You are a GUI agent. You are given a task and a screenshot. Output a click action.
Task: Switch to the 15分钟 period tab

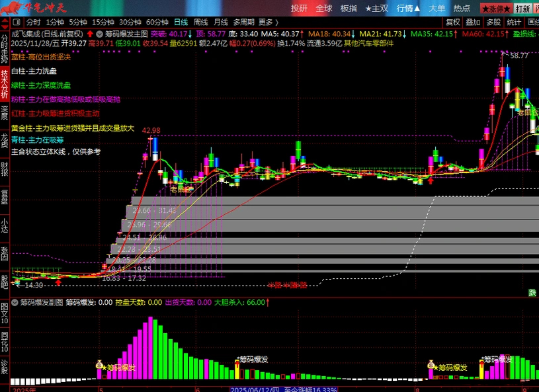(103, 22)
